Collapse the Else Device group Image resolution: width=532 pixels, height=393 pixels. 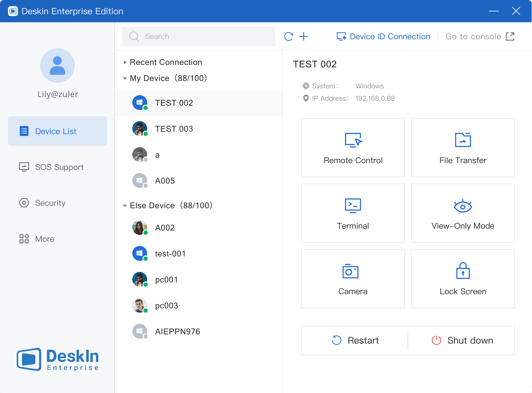125,206
